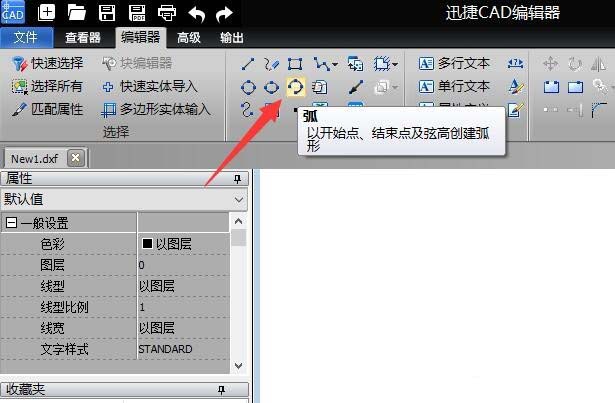This screenshot has height=403, width=615.
Task: Open the 文件 menu tab
Action: point(26,38)
